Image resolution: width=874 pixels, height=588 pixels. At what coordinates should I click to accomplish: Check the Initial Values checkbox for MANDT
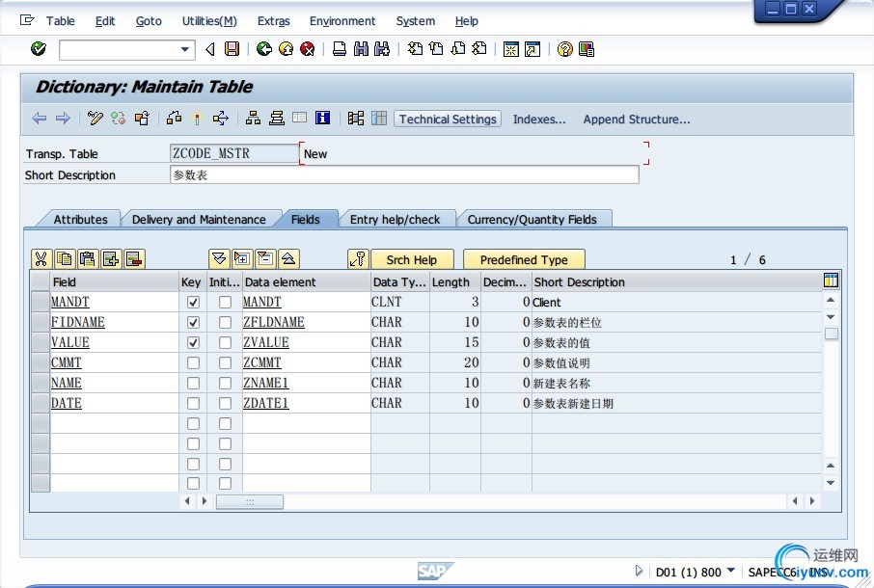pyautogui.click(x=225, y=303)
